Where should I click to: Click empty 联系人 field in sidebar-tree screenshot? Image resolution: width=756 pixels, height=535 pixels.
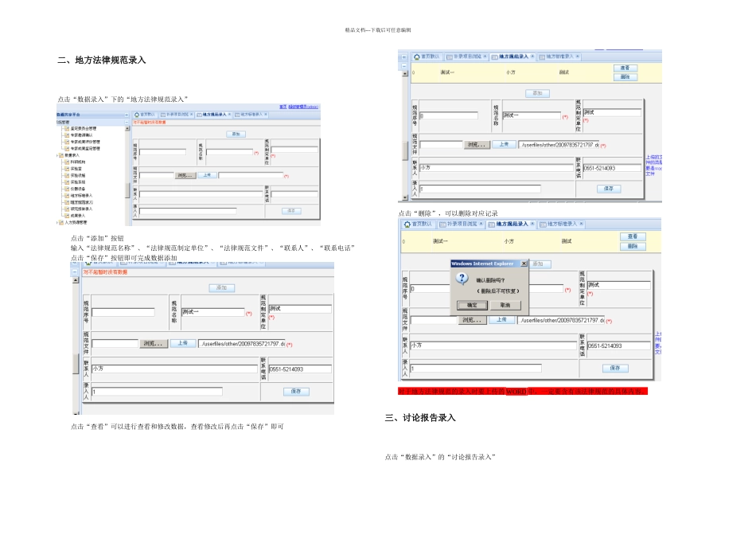coord(201,194)
